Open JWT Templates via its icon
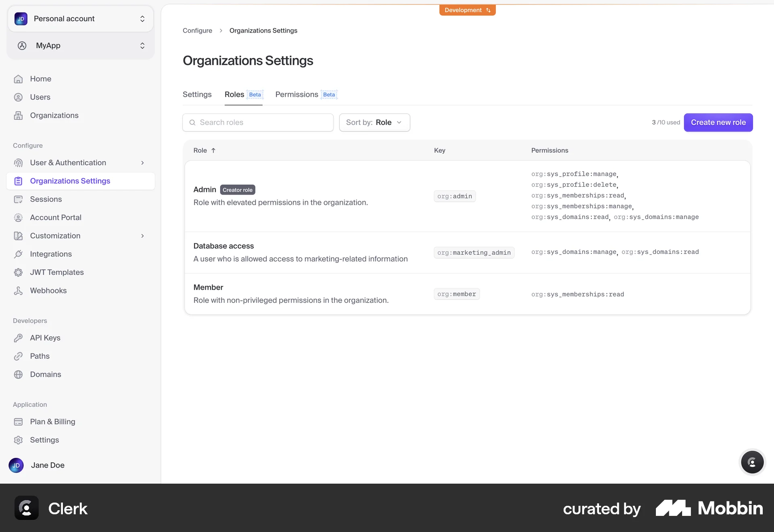This screenshot has width=774, height=532. point(19,272)
